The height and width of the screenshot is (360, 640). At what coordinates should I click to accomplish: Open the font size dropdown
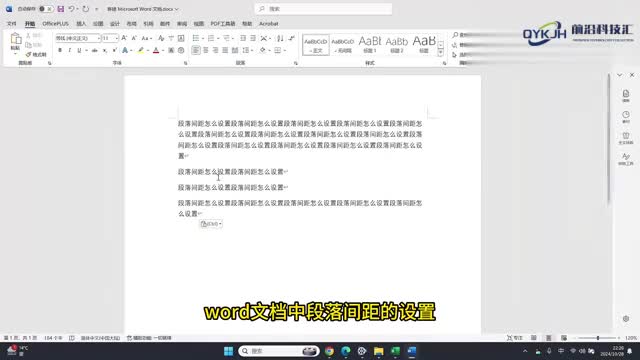coord(117,38)
